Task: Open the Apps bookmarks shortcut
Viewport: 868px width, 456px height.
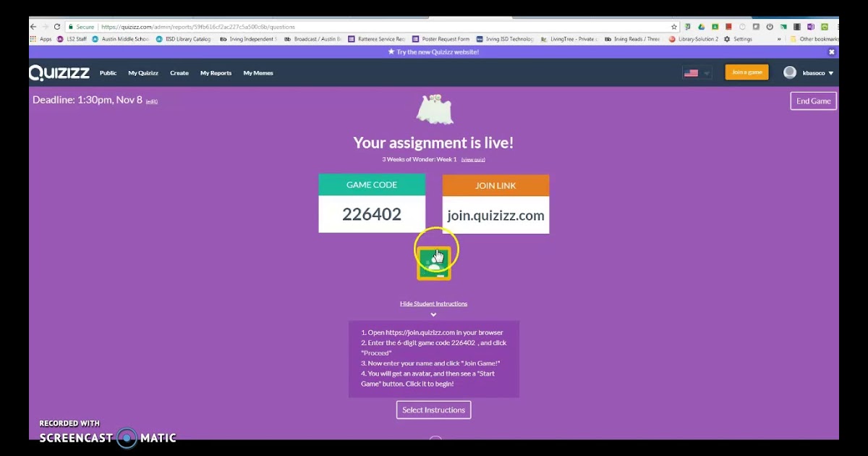Action: coord(41,39)
